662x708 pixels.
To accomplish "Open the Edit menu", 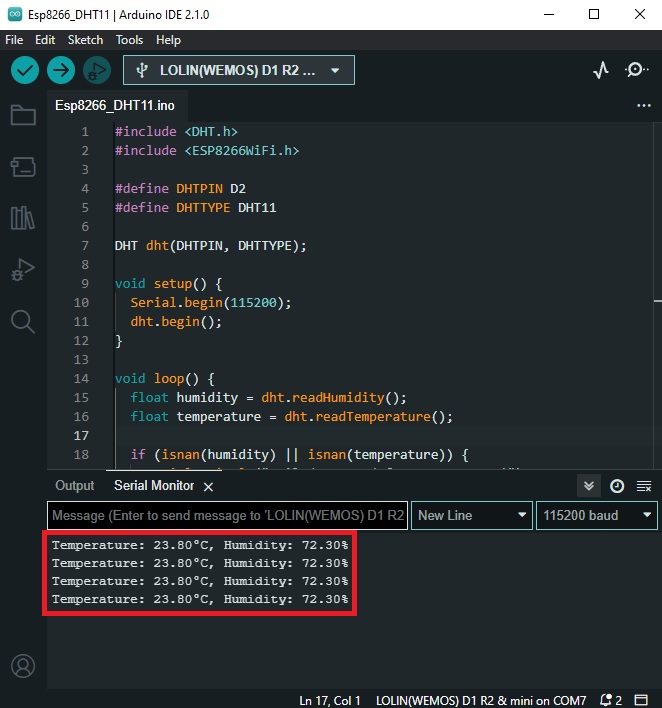I will 45,40.
